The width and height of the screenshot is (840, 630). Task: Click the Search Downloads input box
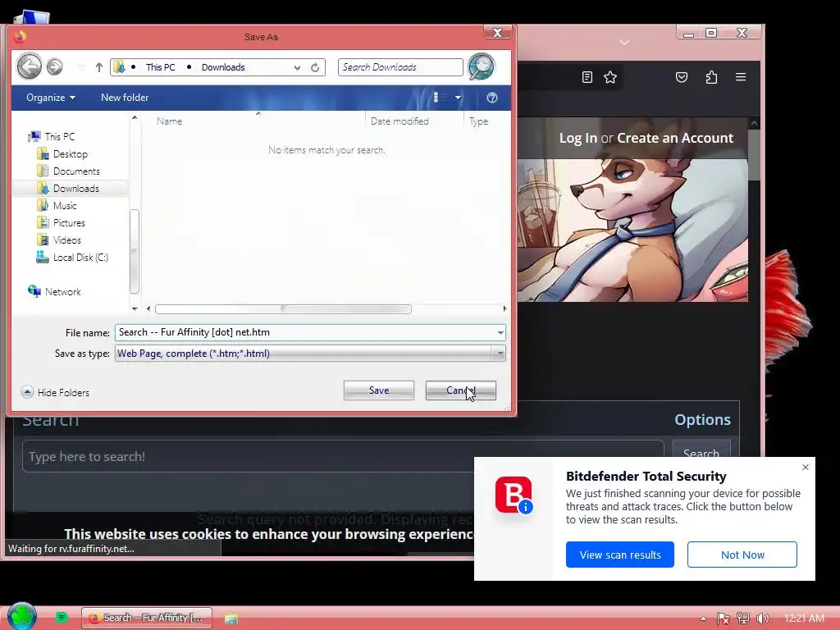[x=400, y=67]
